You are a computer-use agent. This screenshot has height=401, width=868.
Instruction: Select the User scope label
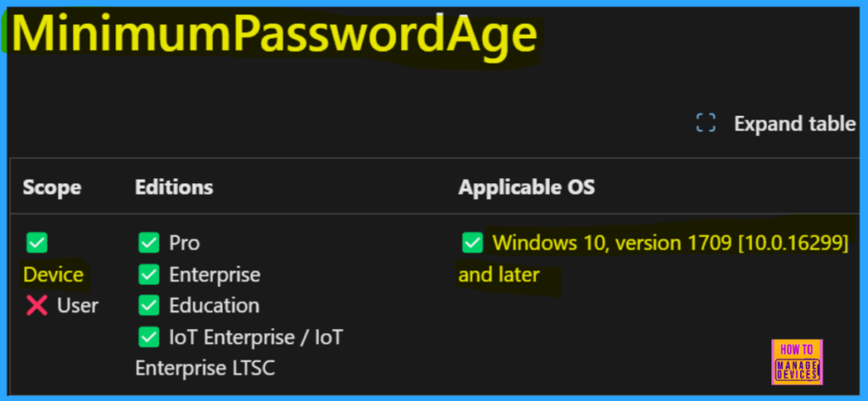78,305
